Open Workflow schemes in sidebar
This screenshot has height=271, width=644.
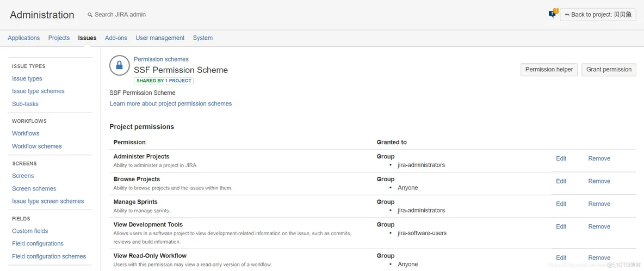point(37,146)
